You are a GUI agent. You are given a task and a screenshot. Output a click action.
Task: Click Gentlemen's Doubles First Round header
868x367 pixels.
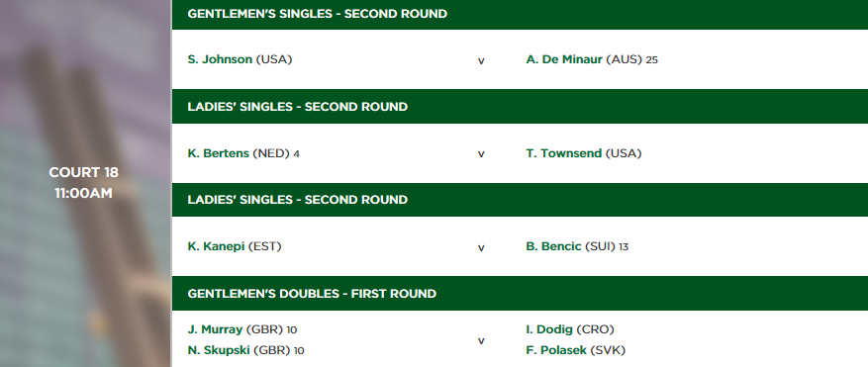[520, 294]
